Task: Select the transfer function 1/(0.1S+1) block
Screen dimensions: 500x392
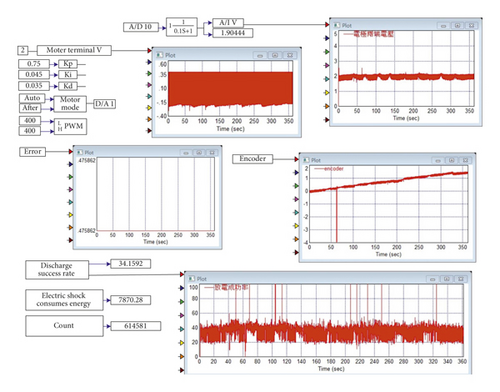Action: (x=182, y=27)
